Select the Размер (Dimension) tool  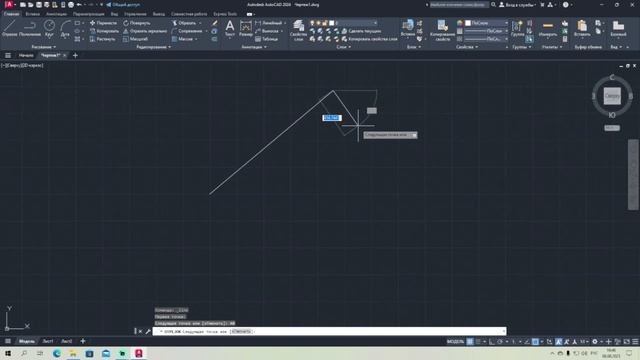click(246, 29)
